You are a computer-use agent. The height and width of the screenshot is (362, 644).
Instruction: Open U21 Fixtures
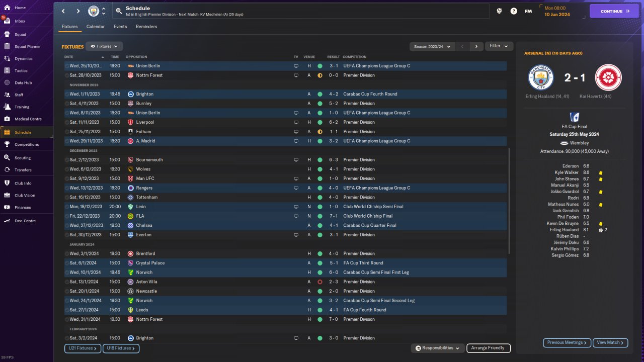[83, 348]
